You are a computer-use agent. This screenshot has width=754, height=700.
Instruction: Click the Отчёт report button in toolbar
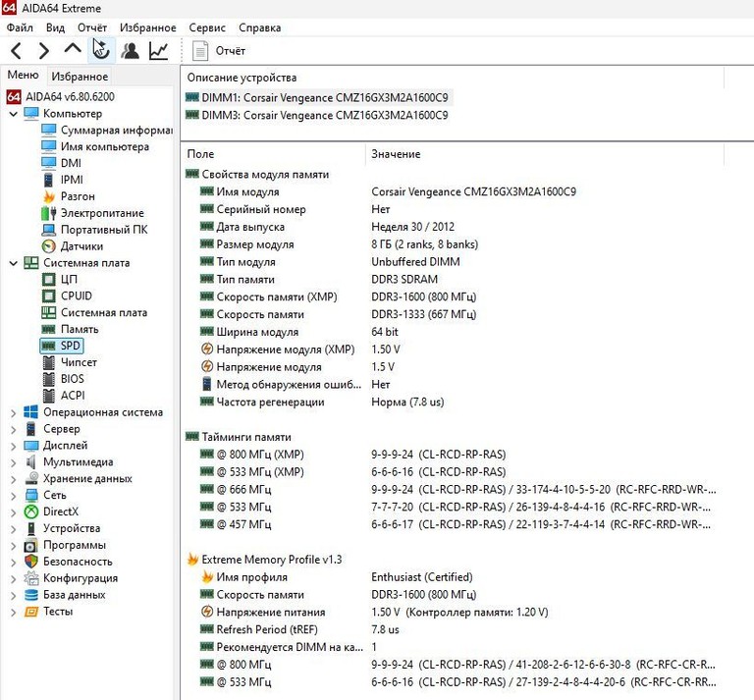pyautogui.click(x=219, y=50)
